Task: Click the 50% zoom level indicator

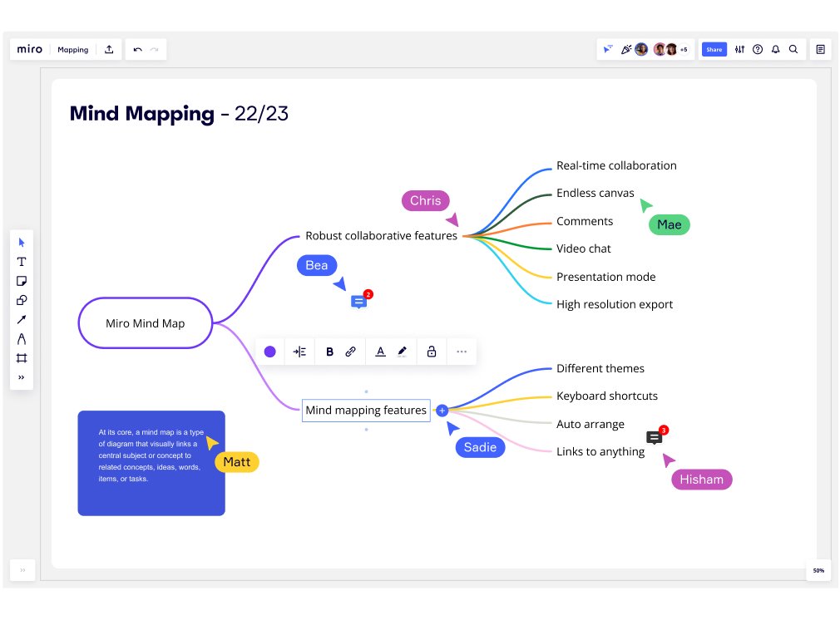Action: click(818, 571)
